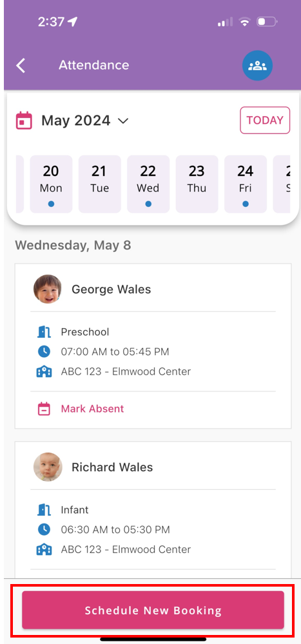Viewport: 301px width, 644px height.
Task: Open the family group icon in the header
Action: tap(257, 65)
